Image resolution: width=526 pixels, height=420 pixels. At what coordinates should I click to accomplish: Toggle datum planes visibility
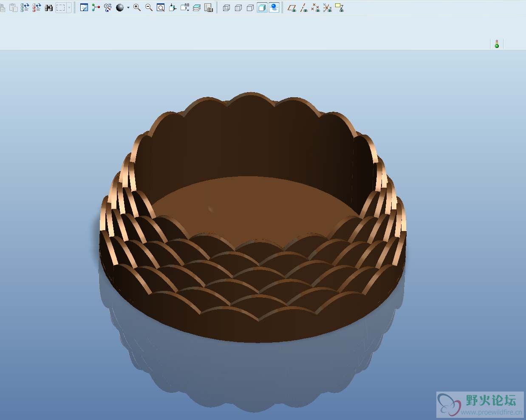(x=292, y=8)
